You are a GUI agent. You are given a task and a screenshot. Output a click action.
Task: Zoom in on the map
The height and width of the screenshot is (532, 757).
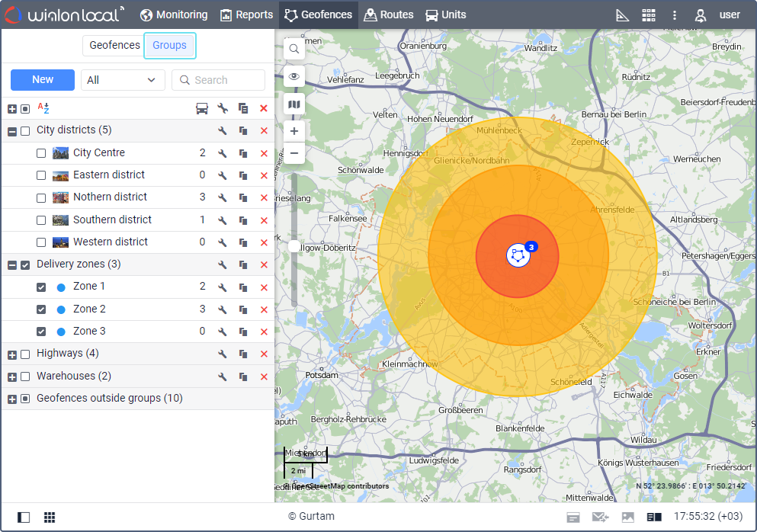coord(293,130)
